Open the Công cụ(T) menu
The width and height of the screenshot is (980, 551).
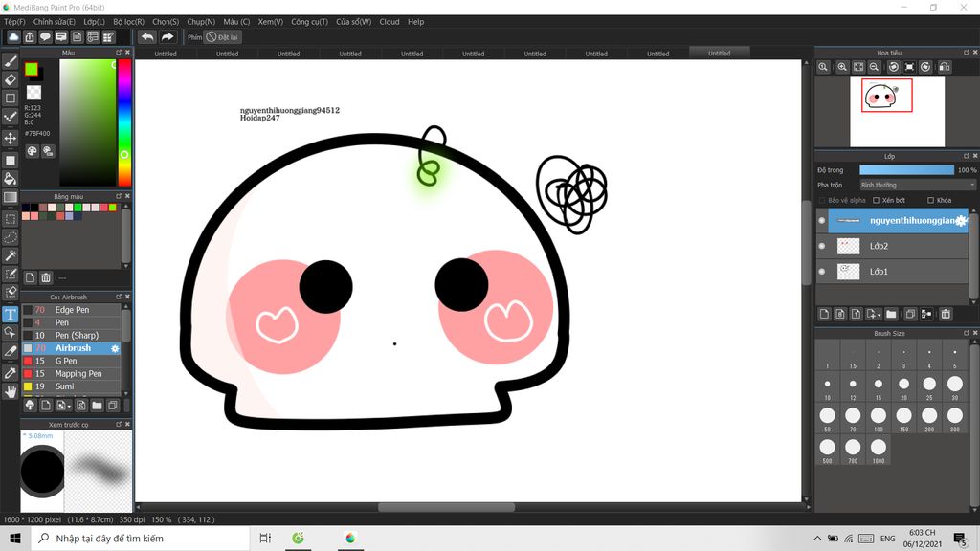[x=309, y=22]
